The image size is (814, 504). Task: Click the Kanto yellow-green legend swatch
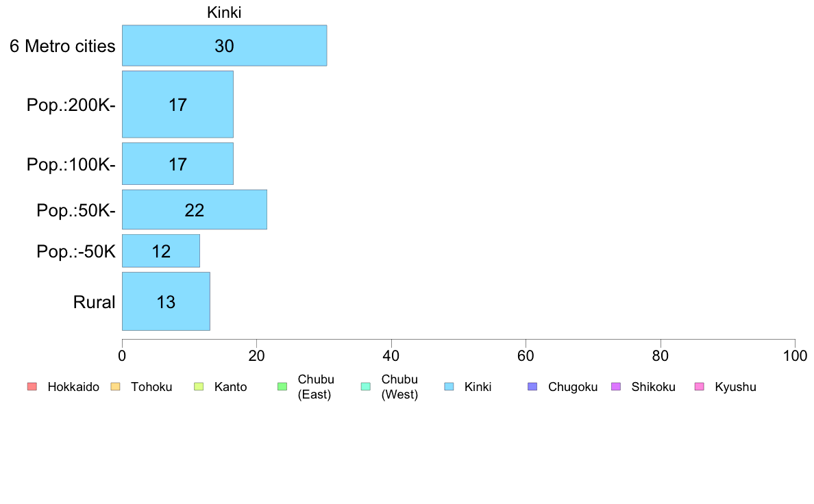point(199,387)
